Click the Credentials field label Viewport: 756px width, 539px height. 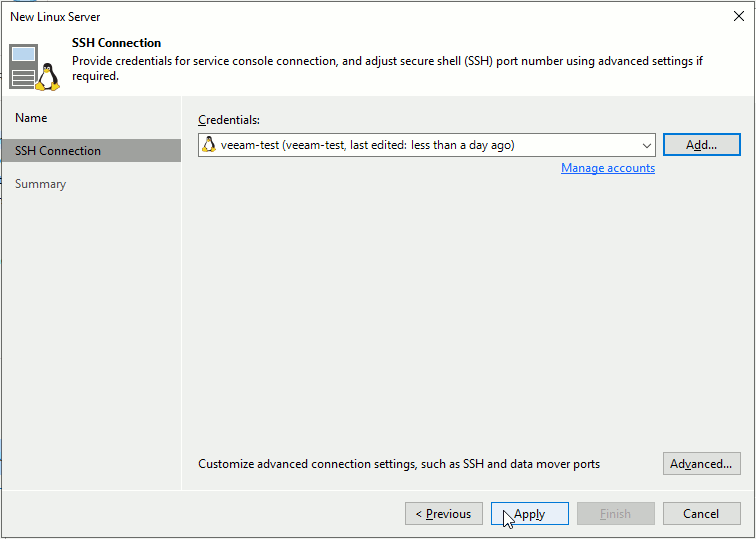(x=228, y=120)
